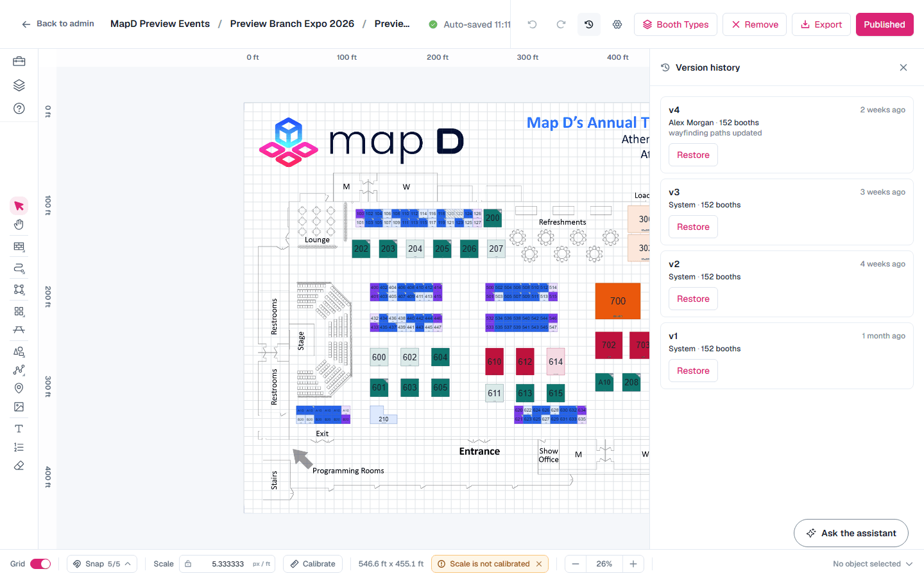Open the Booth Types menu
924x578 pixels.
coord(676,24)
